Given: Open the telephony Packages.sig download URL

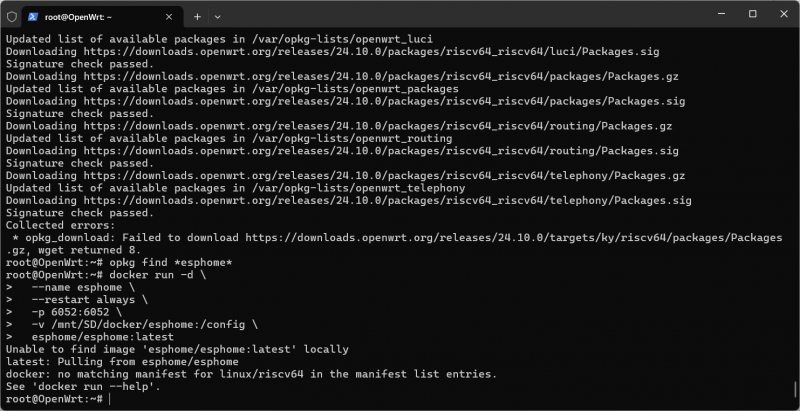Looking at the screenshot, I should [x=391, y=201].
